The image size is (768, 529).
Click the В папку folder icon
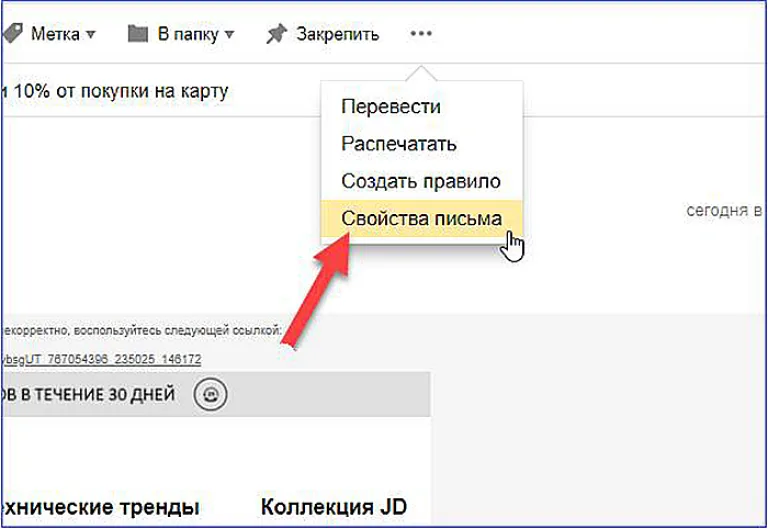pyautogui.click(x=138, y=34)
